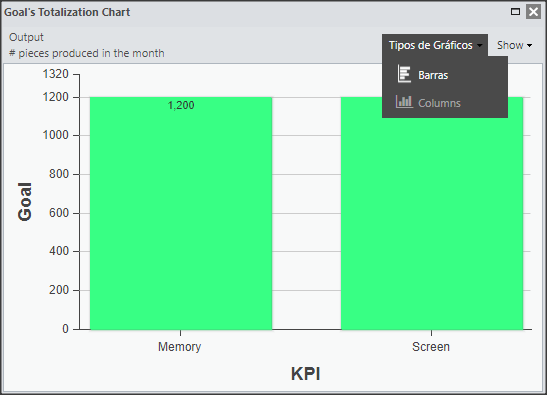This screenshot has height=395, width=547.
Task: Click the 400 y-axis value
Action: [x=59, y=251]
